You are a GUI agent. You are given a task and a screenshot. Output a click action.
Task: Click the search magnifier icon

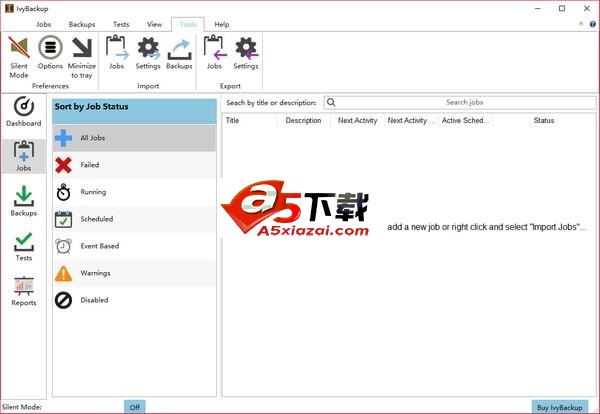click(x=331, y=102)
